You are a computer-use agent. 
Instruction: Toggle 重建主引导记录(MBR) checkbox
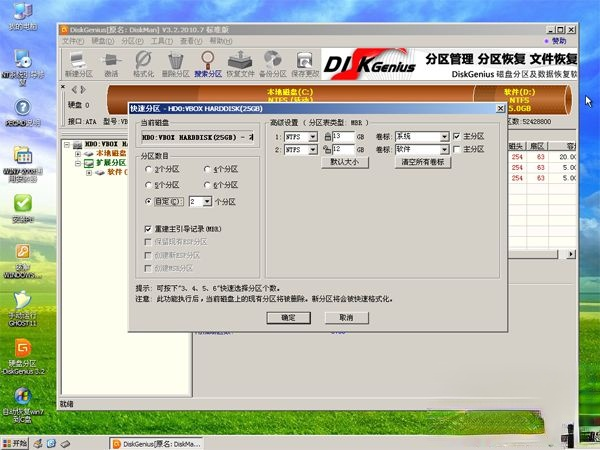click(x=148, y=229)
